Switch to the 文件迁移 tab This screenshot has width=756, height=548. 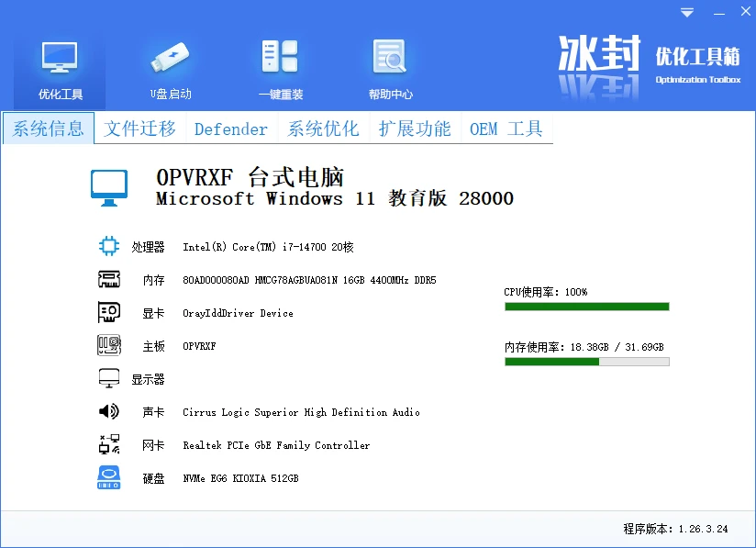point(139,129)
